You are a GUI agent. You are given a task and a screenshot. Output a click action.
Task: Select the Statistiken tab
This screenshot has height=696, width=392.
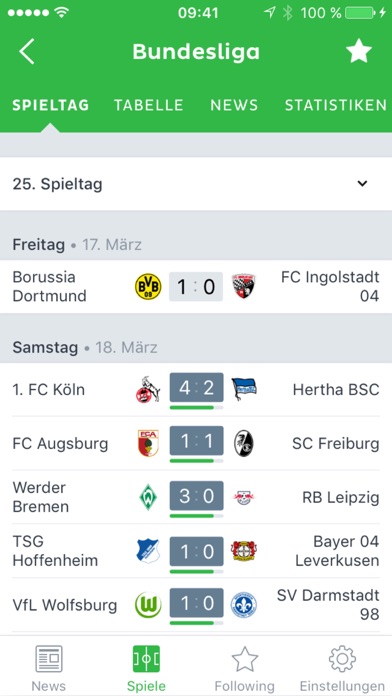coord(336,105)
